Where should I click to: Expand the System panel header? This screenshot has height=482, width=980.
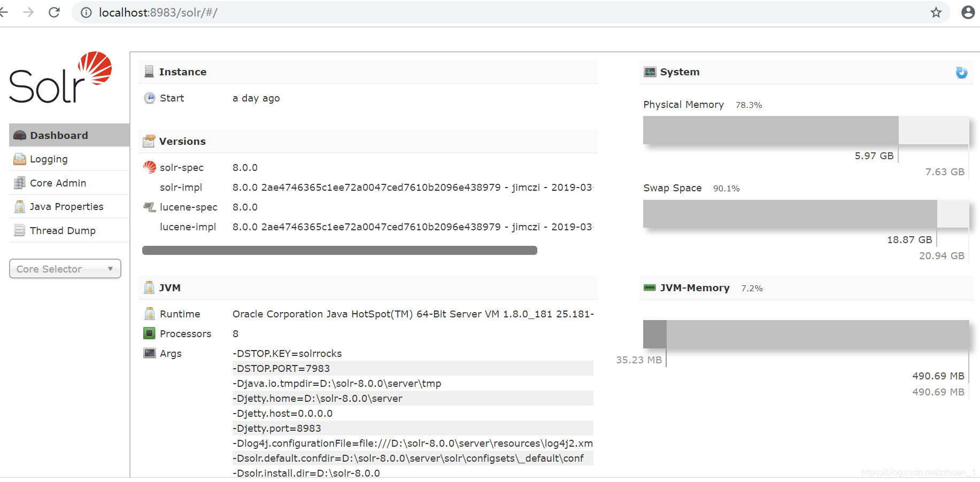point(681,72)
